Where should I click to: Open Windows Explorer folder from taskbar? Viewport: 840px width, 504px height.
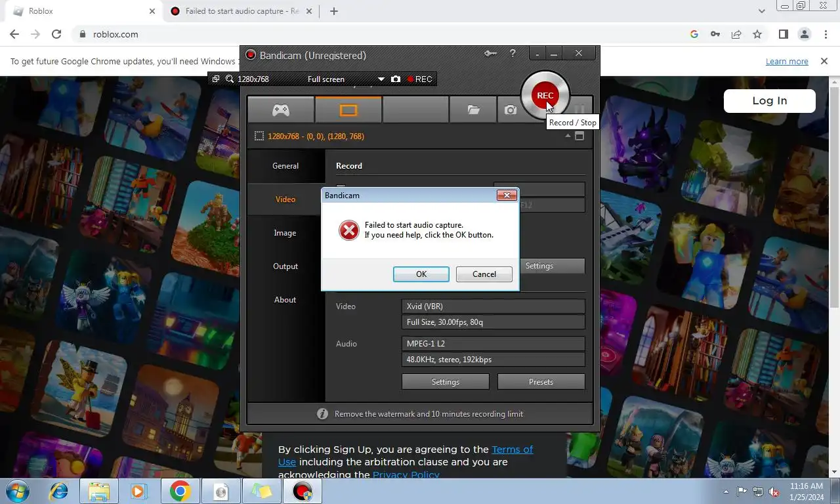[x=99, y=491]
